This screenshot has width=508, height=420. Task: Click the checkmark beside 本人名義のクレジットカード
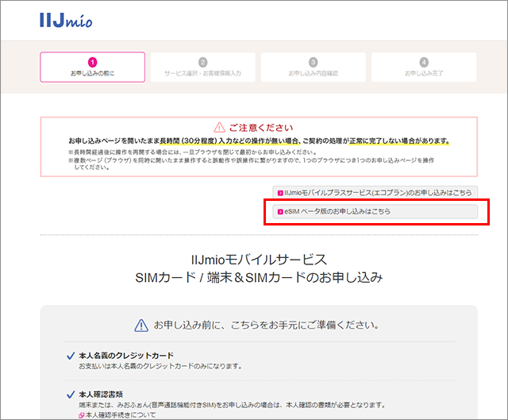tap(71, 356)
